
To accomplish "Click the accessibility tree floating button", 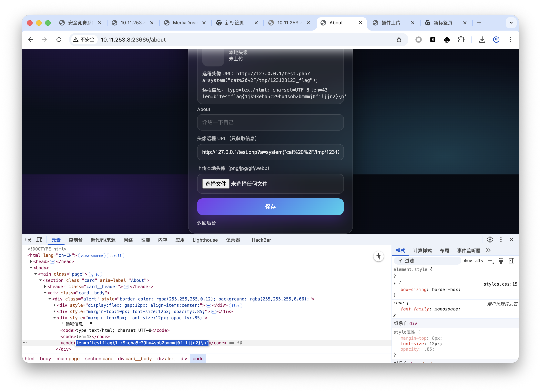I will [x=378, y=257].
